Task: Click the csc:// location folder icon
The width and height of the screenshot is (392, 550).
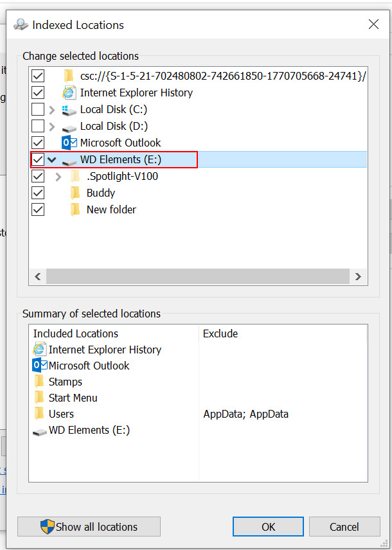Action: pos(68,76)
